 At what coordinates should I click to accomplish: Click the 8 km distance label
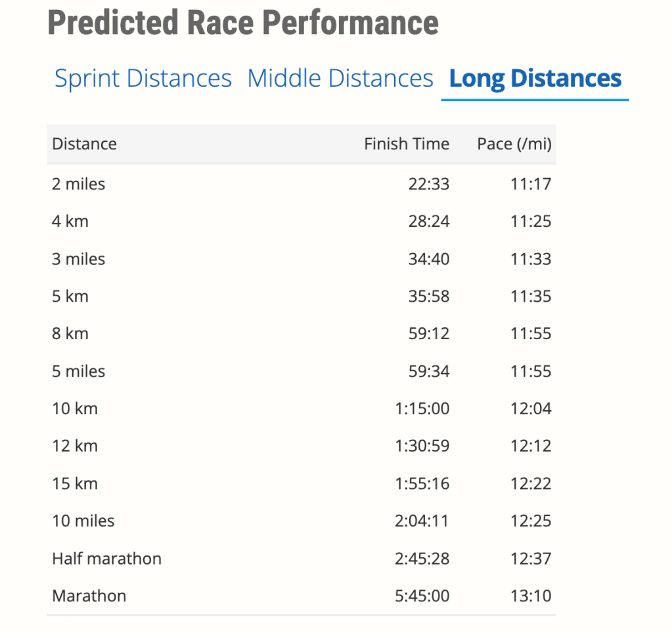point(70,334)
